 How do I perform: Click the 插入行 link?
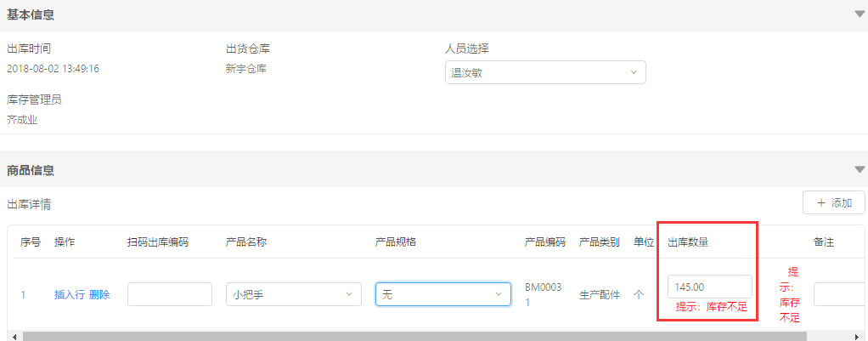tap(69, 295)
